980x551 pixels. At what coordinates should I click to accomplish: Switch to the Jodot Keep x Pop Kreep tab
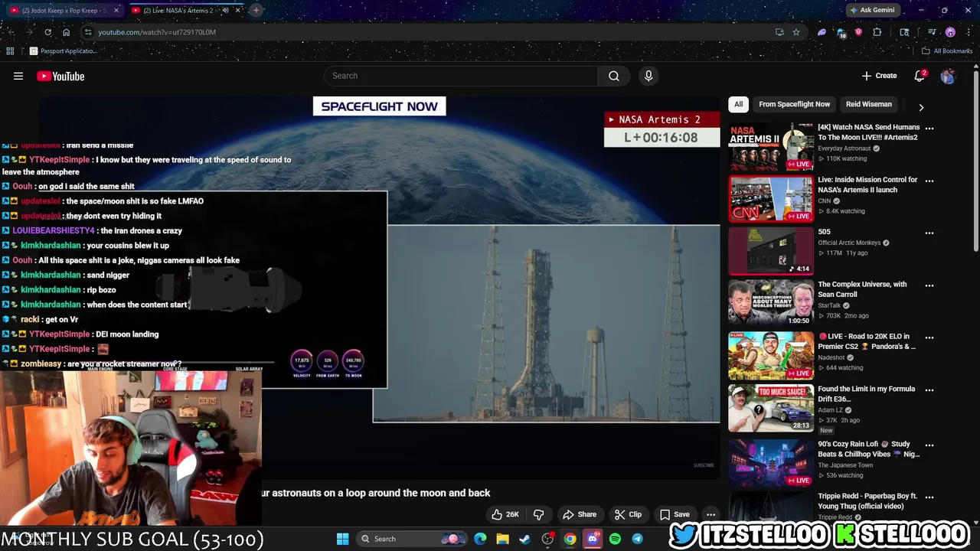pyautogui.click(x=65, y=10)
